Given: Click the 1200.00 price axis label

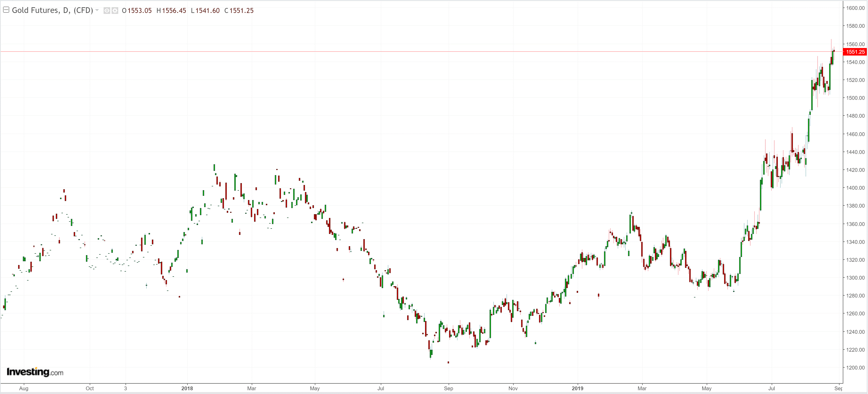Looking at the screenshot, I should (855, 367).
